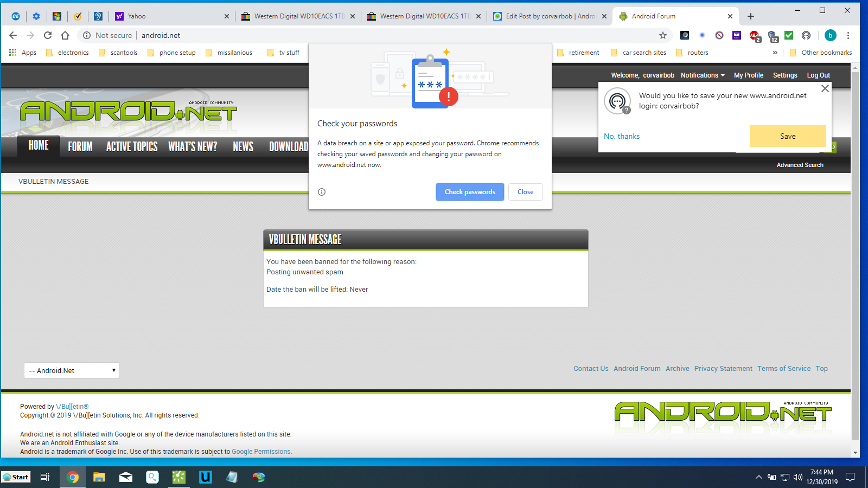This screenshot has width=868, height=488.
Task: Open the volume control in system tray
Action: 797,477
